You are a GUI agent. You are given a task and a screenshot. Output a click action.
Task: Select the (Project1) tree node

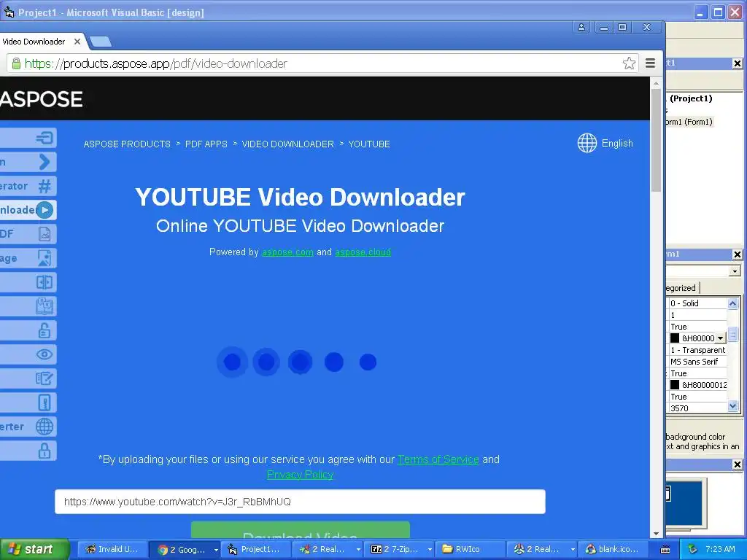click(690, 98)
